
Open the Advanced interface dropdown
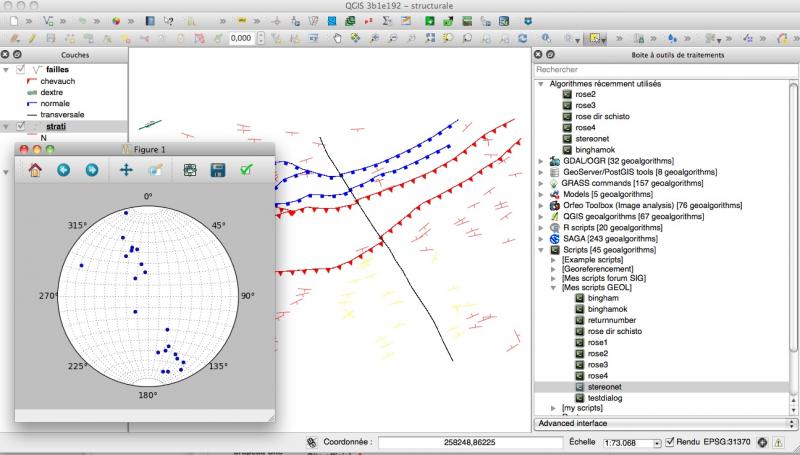(665, 423)
